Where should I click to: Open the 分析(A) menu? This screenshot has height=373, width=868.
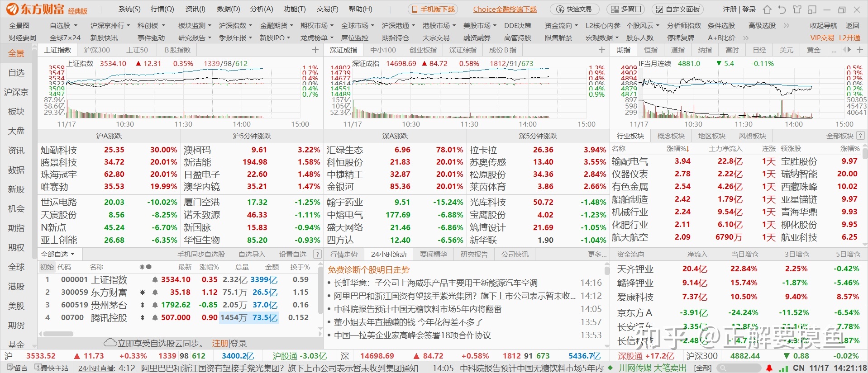click(262, 9)
